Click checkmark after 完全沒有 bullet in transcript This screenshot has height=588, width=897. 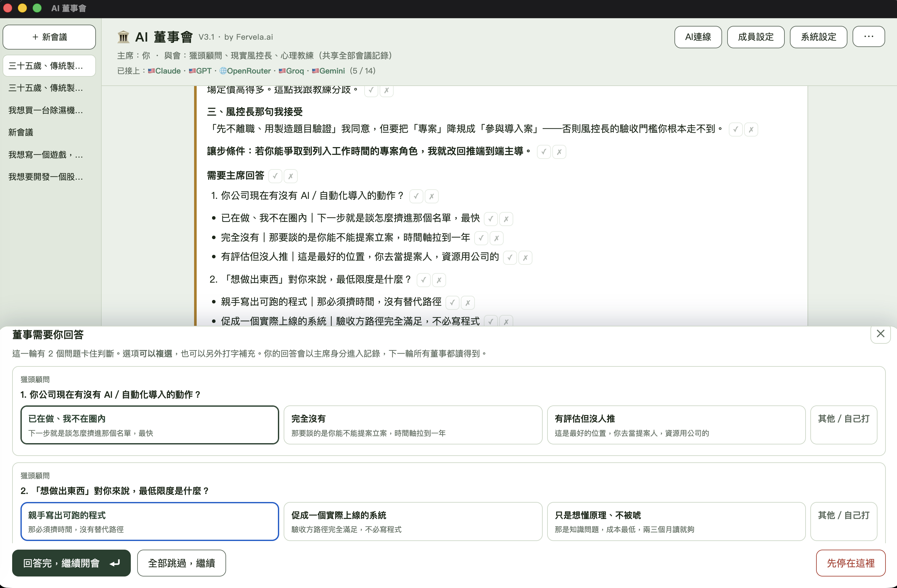point(481,238)
